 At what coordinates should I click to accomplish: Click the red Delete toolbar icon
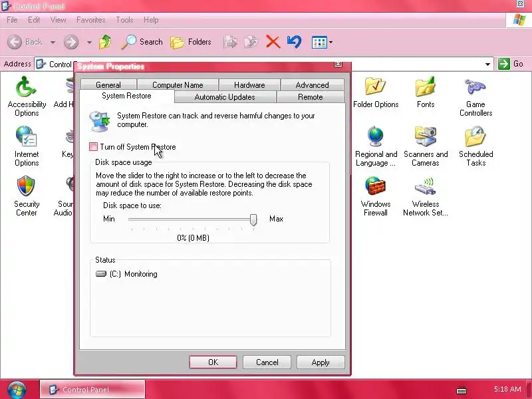(x=273, y=42)
